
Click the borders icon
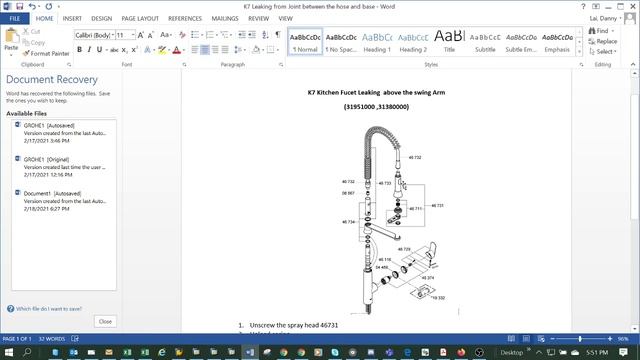[270, 50]
